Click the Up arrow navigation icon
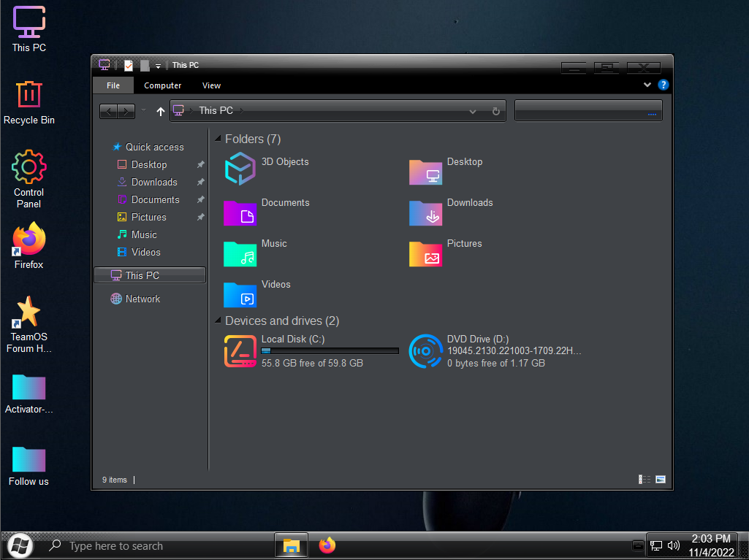The width and height of the screenshot is (749, 560). [161, 111]
